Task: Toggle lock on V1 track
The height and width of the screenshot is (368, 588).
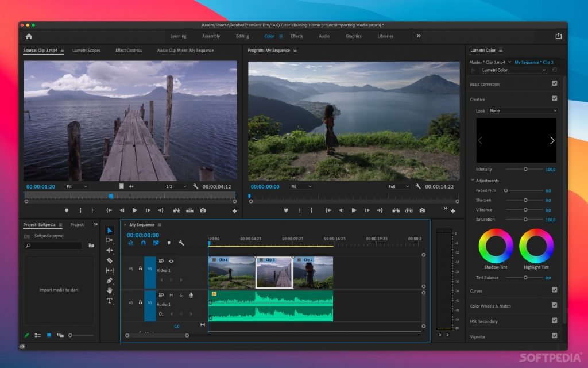Action: click(140, 269)
